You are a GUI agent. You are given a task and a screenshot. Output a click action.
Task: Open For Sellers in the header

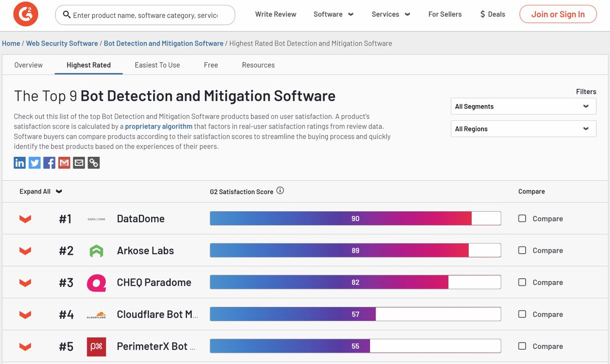445,14
